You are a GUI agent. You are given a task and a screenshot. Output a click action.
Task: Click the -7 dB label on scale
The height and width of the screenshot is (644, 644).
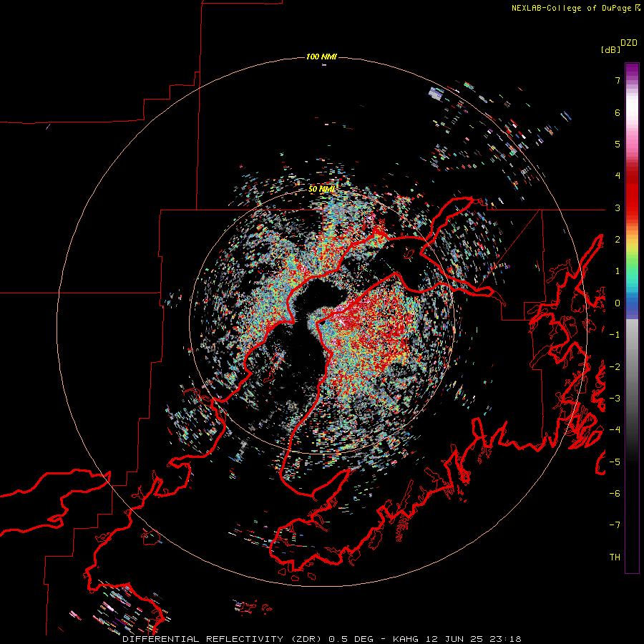pos(615,525)
